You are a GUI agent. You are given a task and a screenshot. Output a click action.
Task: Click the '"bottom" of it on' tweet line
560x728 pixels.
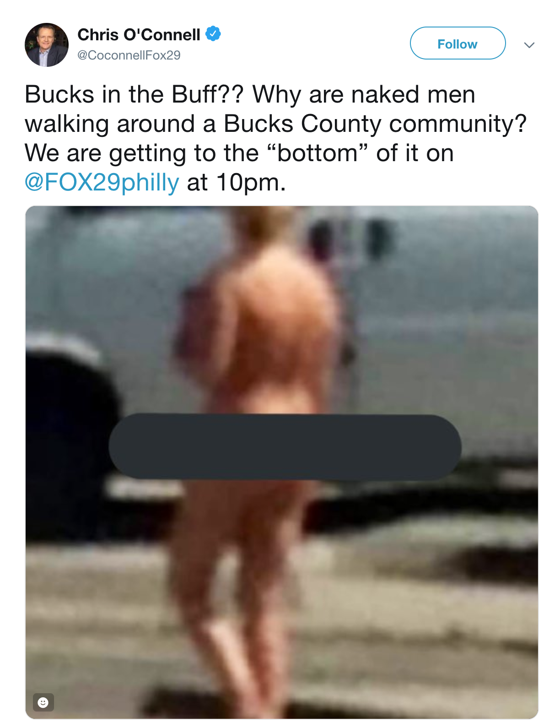[359, 153]
